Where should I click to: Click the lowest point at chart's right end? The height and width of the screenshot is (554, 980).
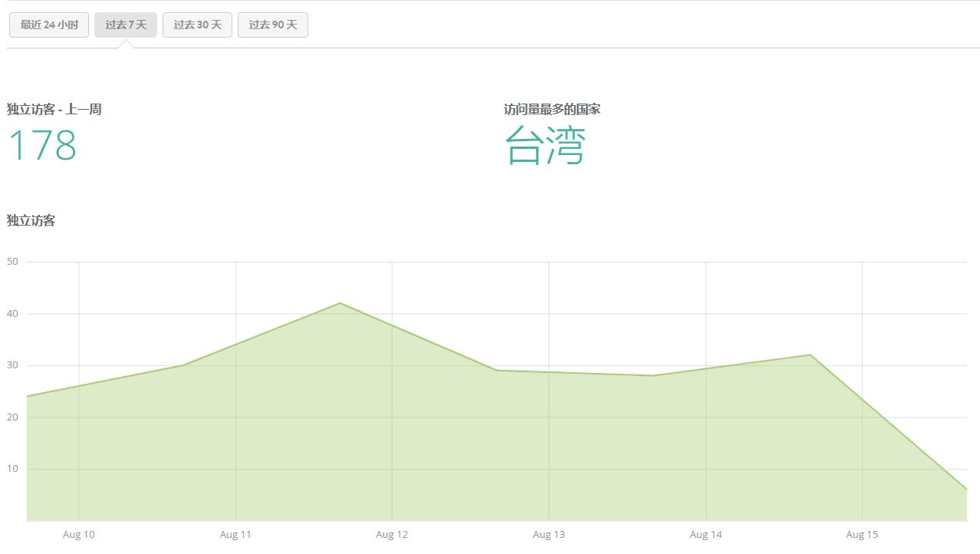coord(965,489)
